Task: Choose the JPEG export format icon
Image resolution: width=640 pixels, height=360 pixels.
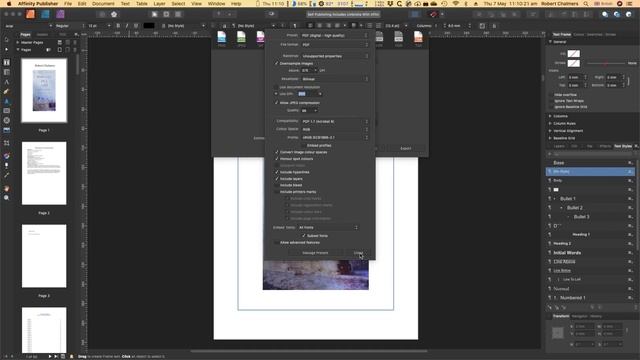Action: pyautogui.click(x=241, y=38)
